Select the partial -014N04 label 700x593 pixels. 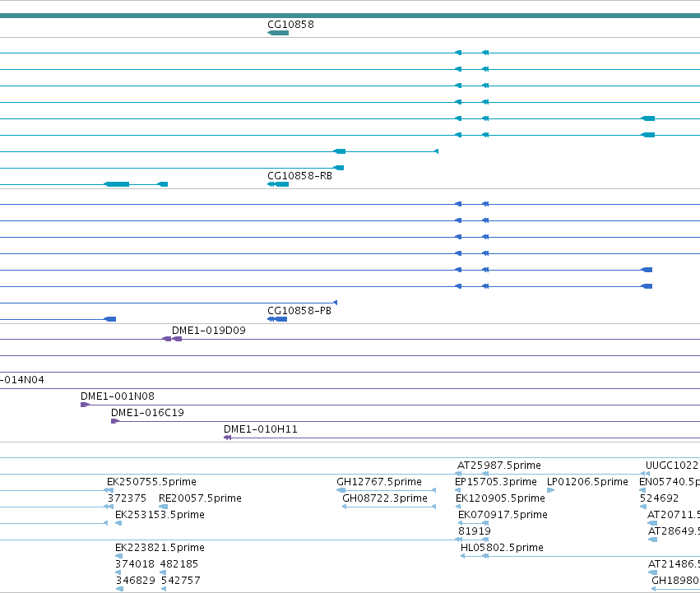[22, 380]
